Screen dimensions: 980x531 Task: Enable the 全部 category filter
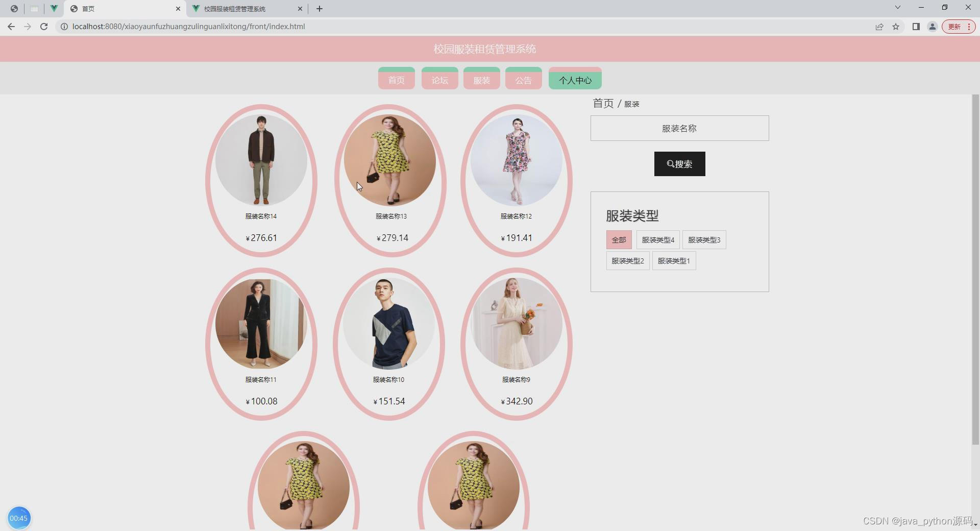618,239
